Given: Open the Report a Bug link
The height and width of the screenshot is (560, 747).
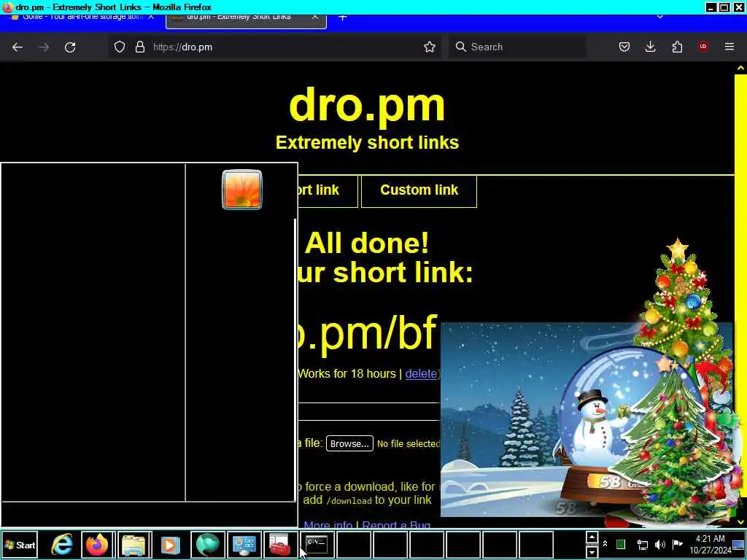Looking at the screenshot, I should [396, 524].
